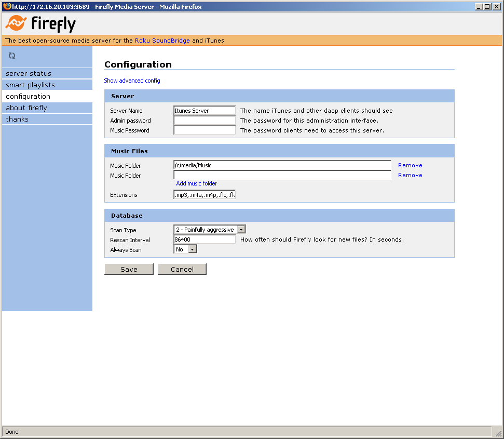Click into the Music Password field

(205, 130)
